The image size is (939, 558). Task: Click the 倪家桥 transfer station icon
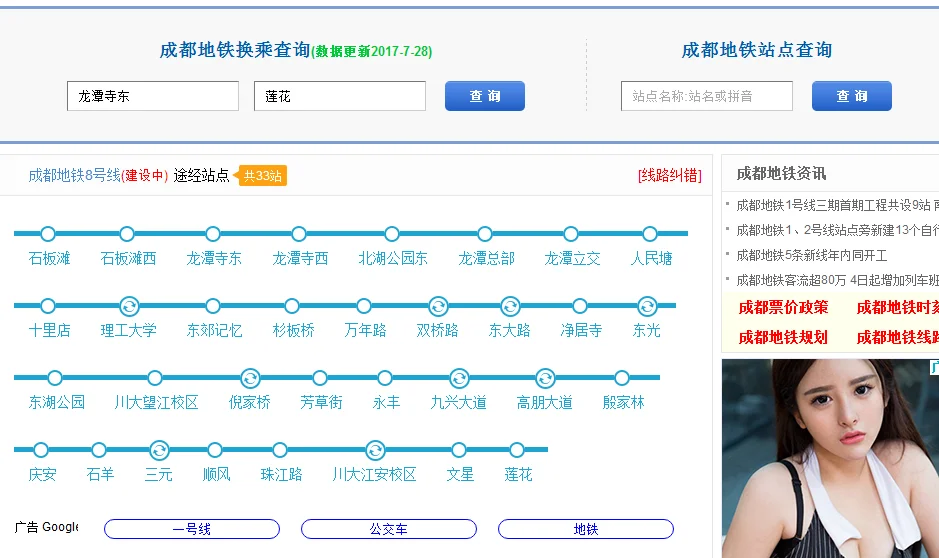[250, 378]
